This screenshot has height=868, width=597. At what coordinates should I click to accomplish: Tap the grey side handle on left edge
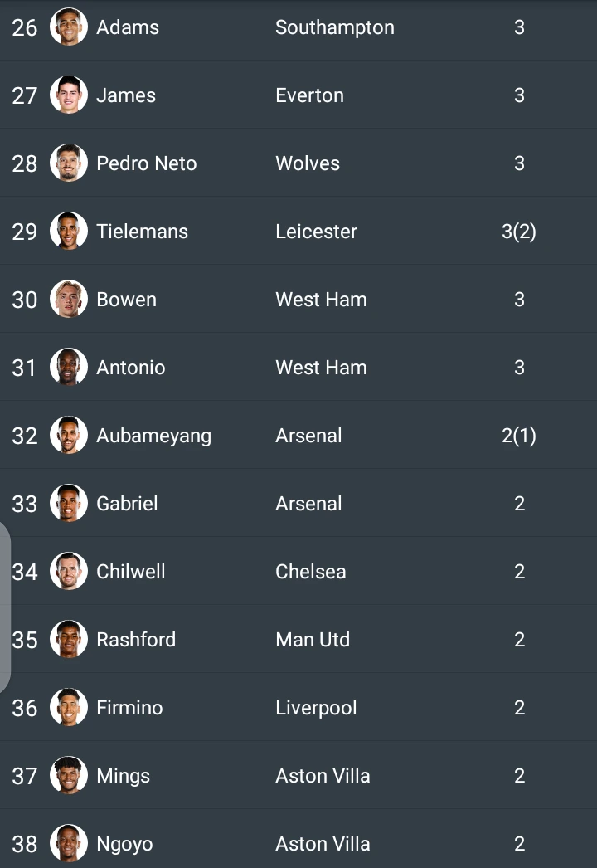pyautogui.click(x=5, y=607)
